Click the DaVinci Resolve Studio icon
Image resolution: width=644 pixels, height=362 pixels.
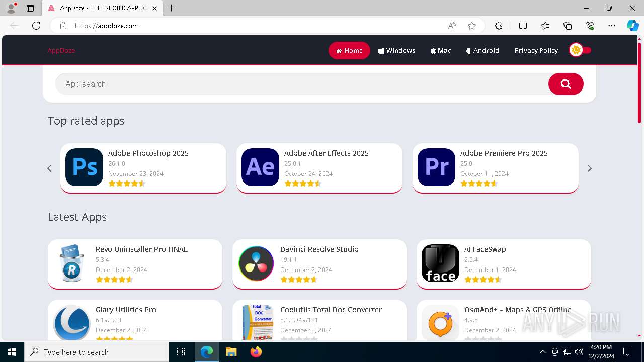tap(256, 263)
